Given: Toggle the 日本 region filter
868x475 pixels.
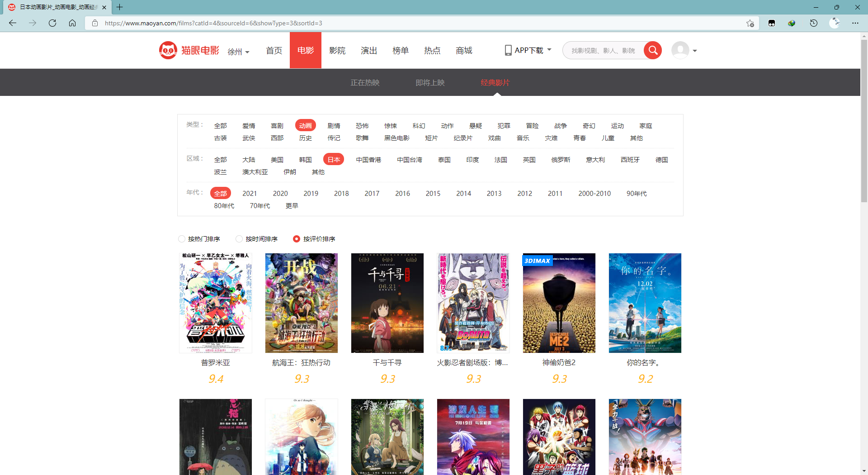Looking at the screenshot, I should point(334,159).
